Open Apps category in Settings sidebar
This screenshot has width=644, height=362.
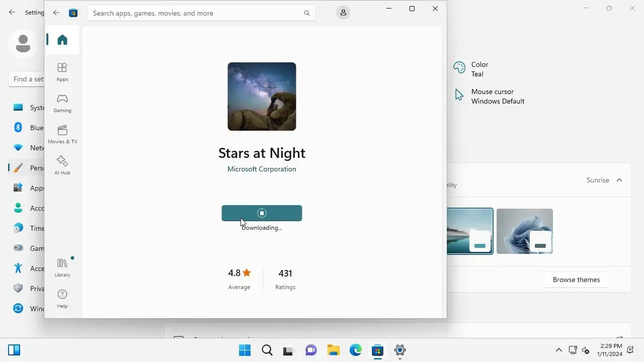(x=26, y=188)
